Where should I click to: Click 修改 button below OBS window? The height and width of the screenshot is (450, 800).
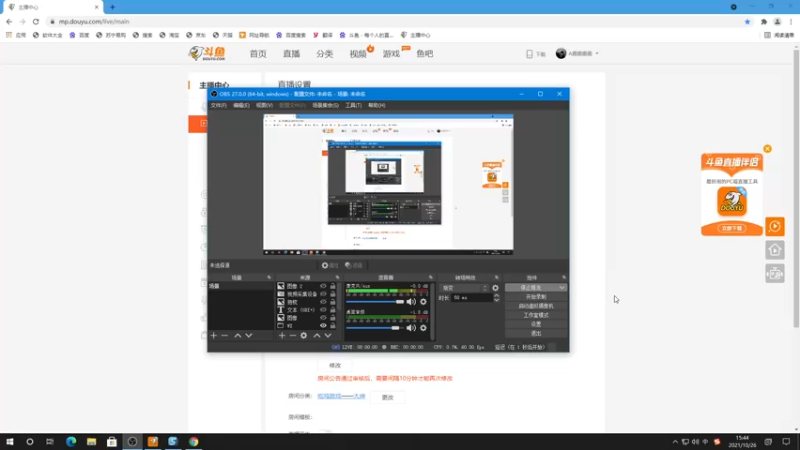tap(335, 365)
